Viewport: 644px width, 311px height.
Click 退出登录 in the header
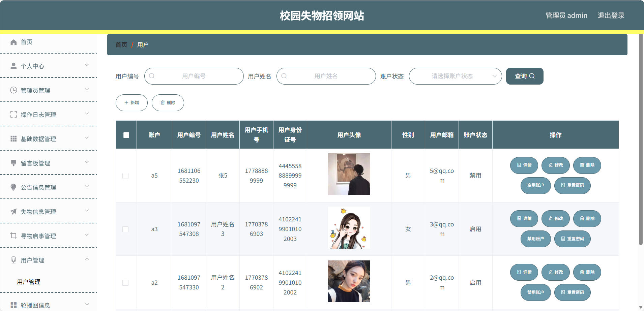[x=611, y=15]
